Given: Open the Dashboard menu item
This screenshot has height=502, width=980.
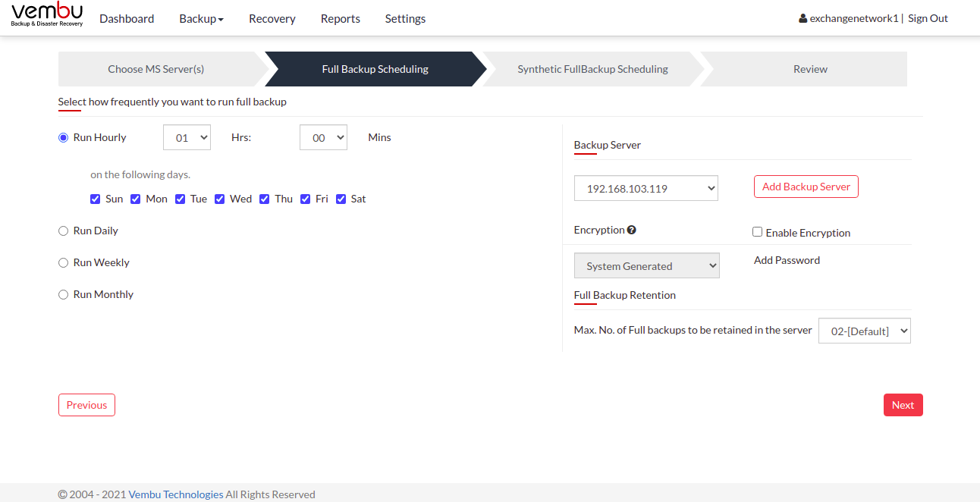Looking at the screenshot, I should click(x=127, y=18).
